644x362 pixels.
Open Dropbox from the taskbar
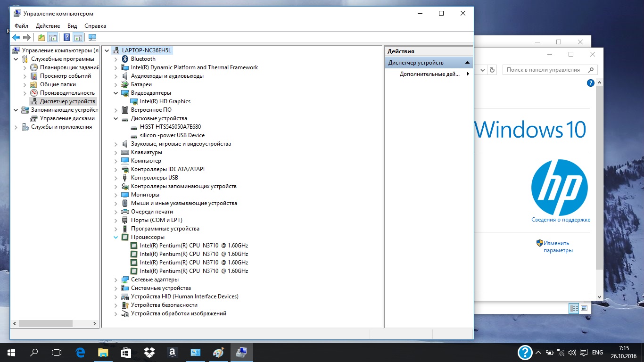pyautogui.click(x=149, y=352)
